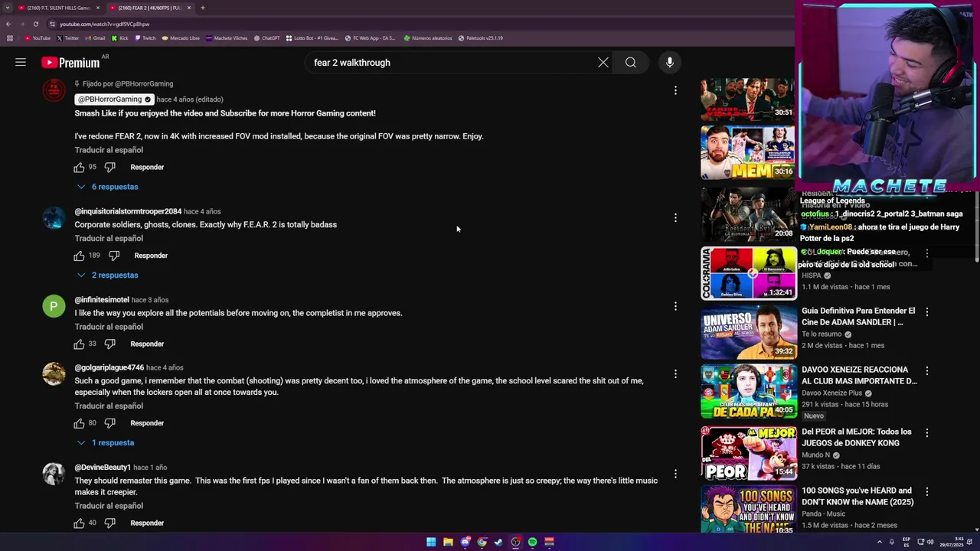This screenshot has width=980, height=551.
Task: Run search with the magnifier button
Action: coord(631,63)
